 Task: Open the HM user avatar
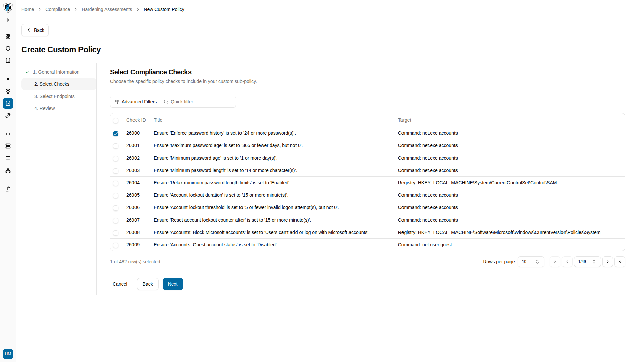(x=8, y=354)
